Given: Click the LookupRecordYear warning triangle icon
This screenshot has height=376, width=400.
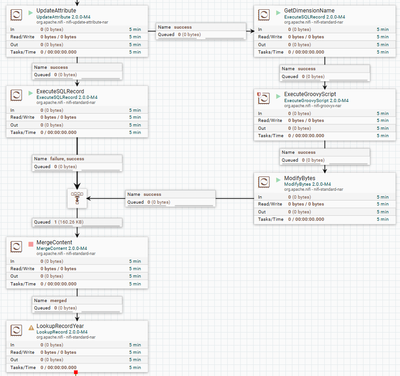Looking at the screenshot, I should [x=31, y=328].
